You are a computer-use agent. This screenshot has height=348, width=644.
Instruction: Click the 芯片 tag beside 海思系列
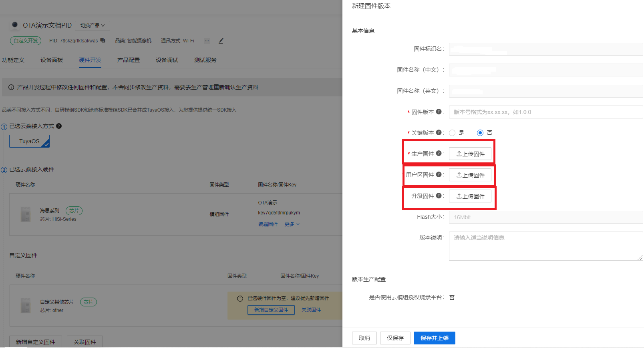[x=74, y=211]
